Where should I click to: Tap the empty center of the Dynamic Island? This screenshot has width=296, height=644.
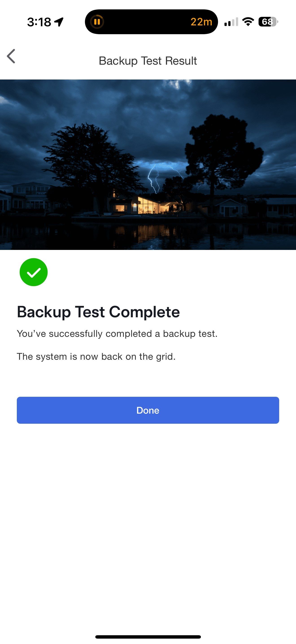click(147, 22)
